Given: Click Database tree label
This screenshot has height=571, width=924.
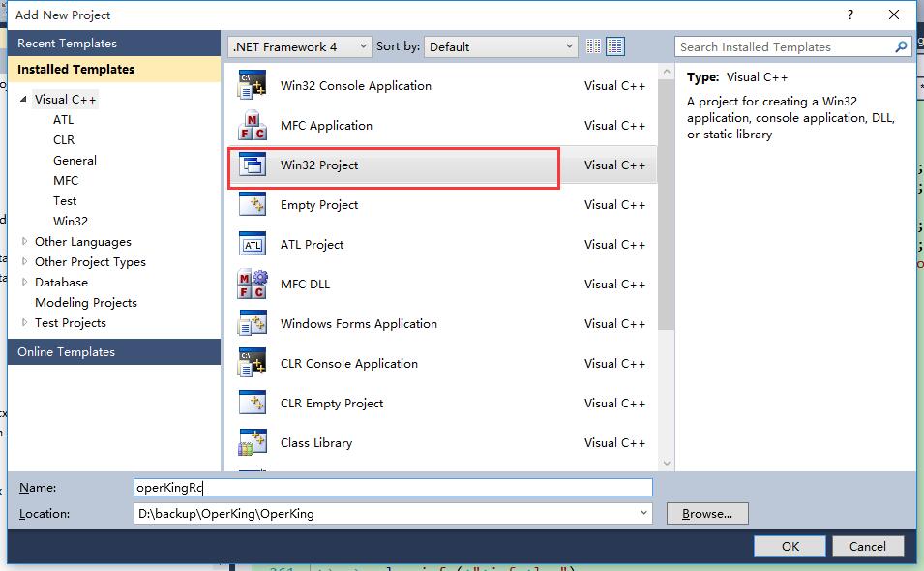Looking at the screenshot, I should click(x=61, y=283).
